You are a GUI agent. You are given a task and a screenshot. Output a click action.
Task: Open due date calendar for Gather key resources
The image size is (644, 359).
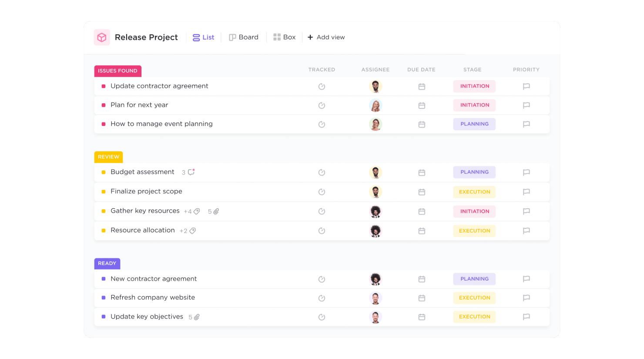tap(422, 212)
